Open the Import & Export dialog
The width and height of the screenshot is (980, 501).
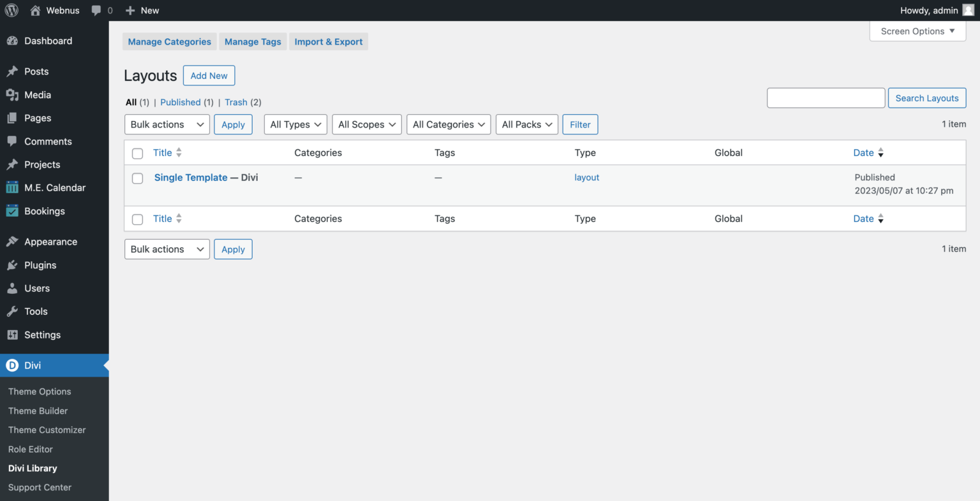click(329, 41)
